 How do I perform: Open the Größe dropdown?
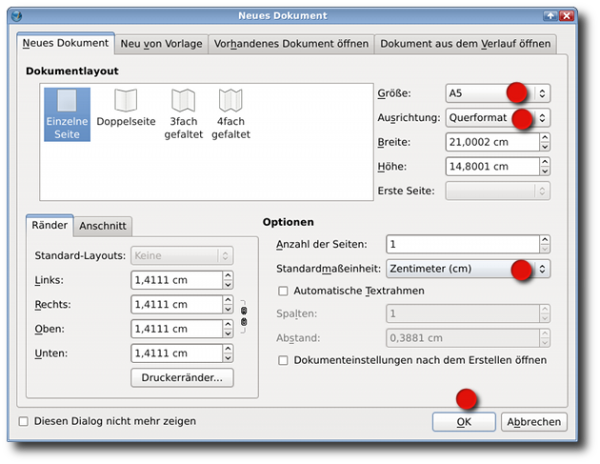coord(497,93)
